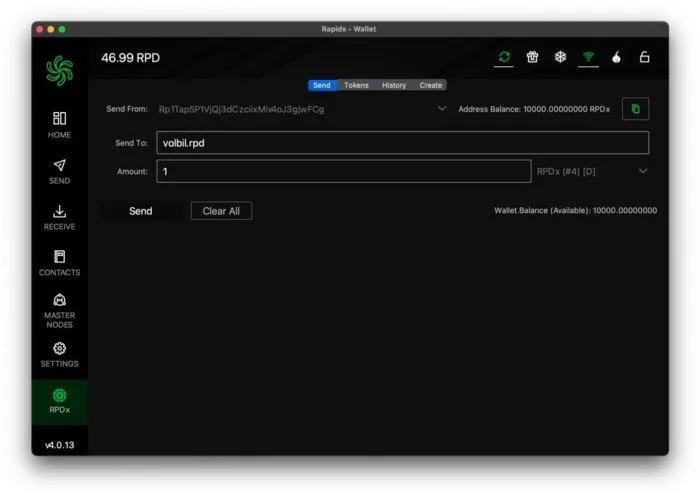Click the 46.99 RPD balance text

[x=130, y=58]
